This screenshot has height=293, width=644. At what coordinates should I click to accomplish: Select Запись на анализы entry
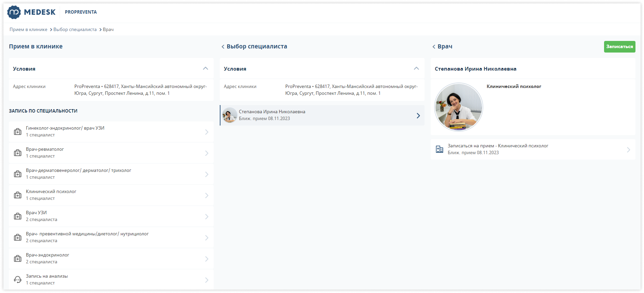111,280
